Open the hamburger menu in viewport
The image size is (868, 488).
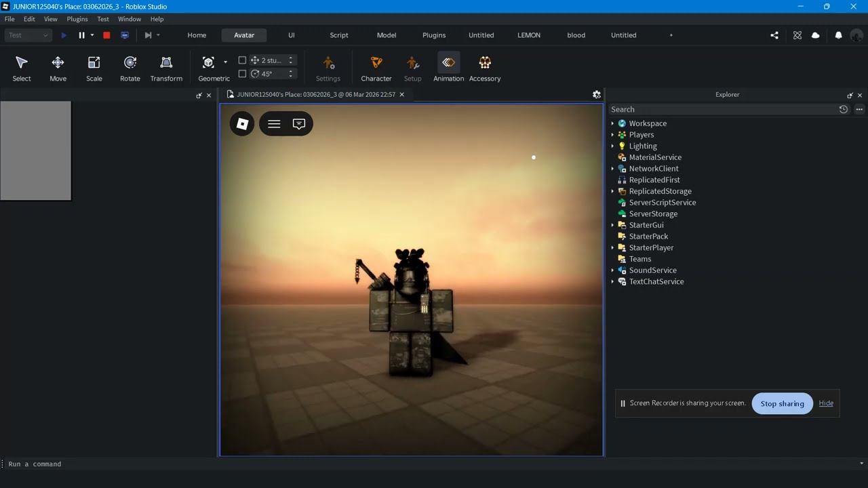point(274,123)
